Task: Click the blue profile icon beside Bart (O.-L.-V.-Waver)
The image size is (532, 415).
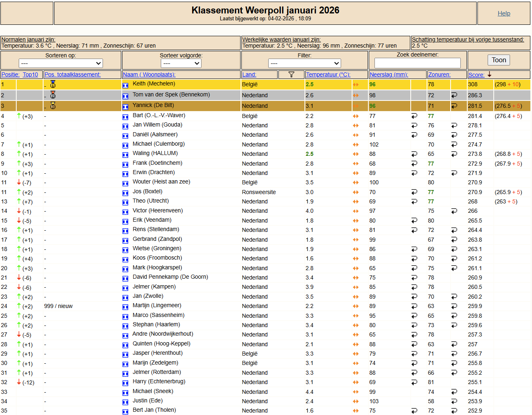Action: (125, 116)
